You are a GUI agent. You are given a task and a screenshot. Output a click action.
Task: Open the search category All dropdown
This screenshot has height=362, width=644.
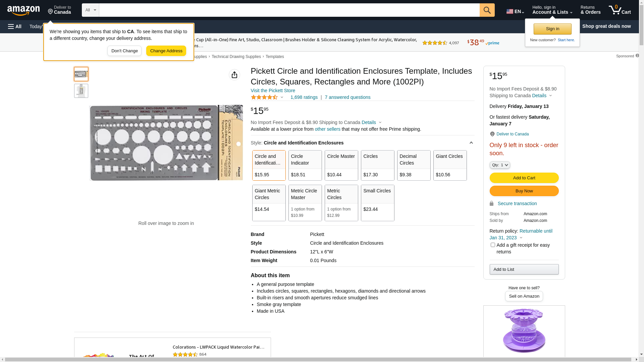(x=90, y=10)
